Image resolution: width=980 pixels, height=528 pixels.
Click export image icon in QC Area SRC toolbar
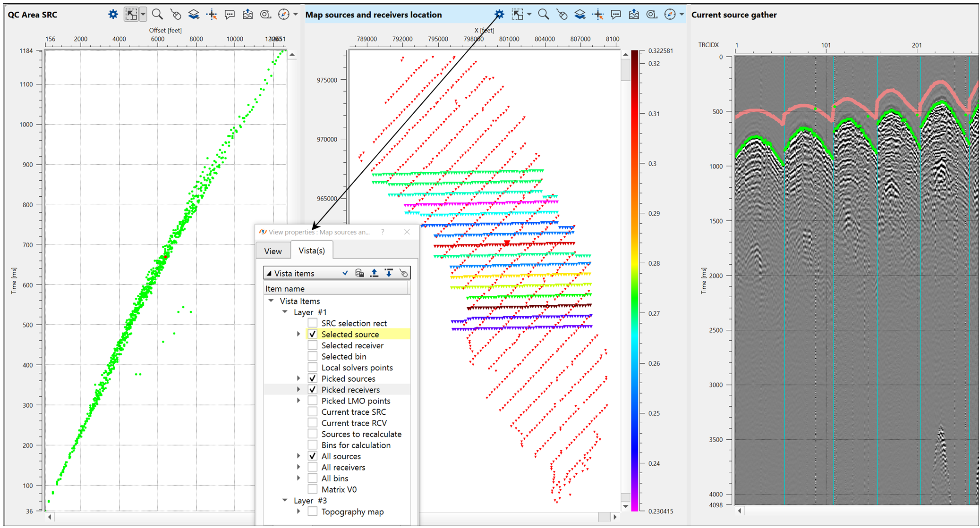[x=247, y=14]
